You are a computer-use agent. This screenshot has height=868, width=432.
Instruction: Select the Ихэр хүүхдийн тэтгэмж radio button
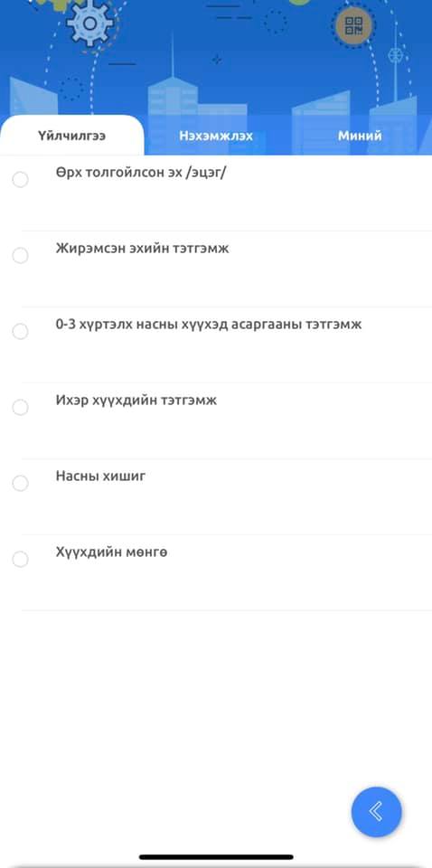(21, 408)
